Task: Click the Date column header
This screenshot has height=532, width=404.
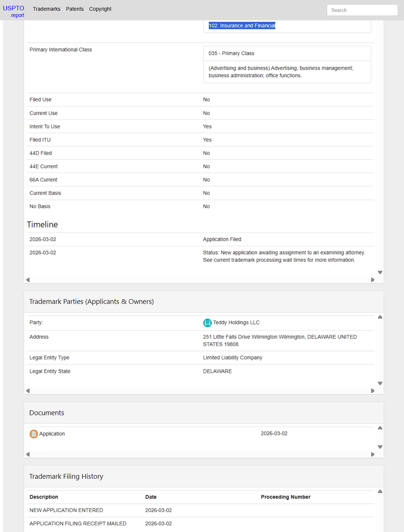Action: click(151, 497)
